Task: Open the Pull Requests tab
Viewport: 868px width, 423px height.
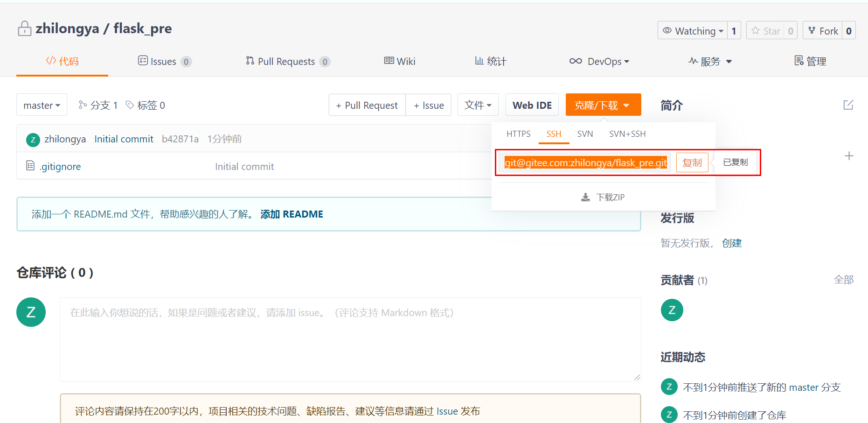Action: [288, 61]
